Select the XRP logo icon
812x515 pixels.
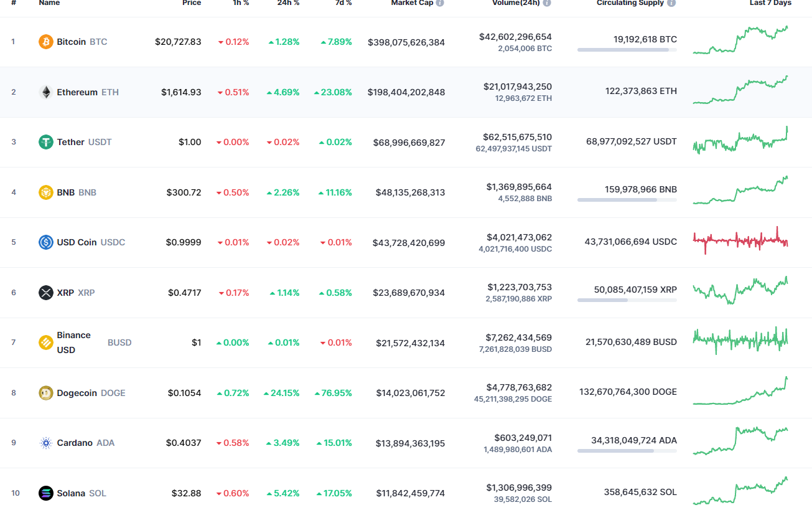click(45, 292)
